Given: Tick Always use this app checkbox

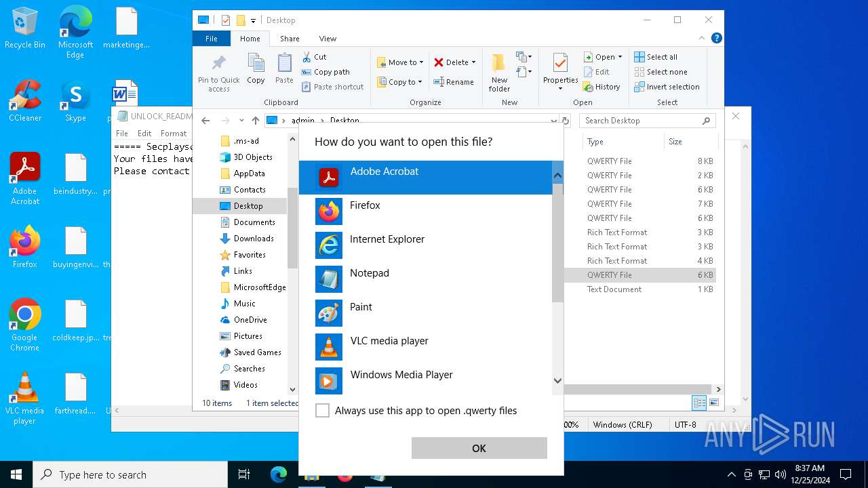Looking at the screenshot, I should coord(323,411).
